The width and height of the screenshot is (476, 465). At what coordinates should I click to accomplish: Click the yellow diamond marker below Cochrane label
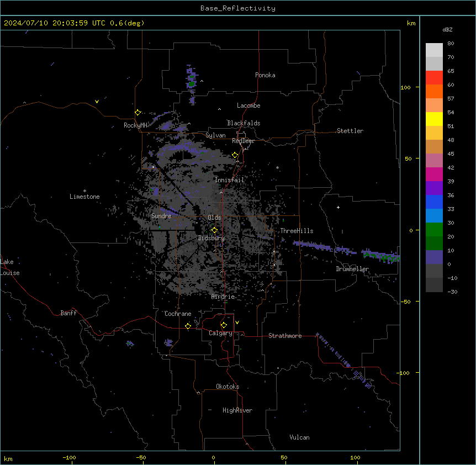(188, 326)
